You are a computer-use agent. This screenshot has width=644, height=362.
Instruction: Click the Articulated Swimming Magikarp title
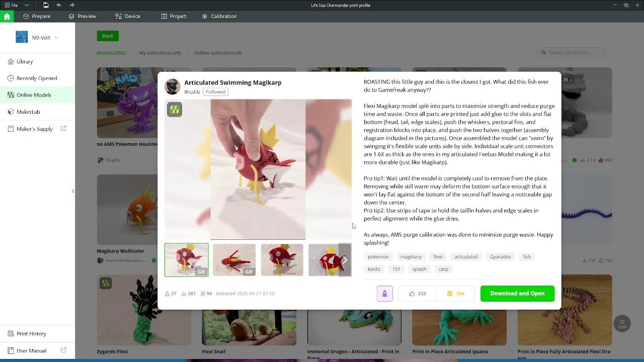pyautogui.click(x=233, y=82)
